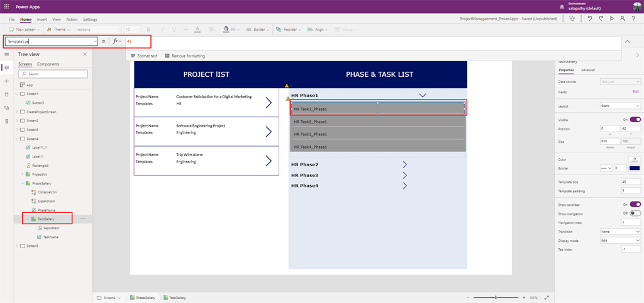Click the Redo arrow

point(601,19)
